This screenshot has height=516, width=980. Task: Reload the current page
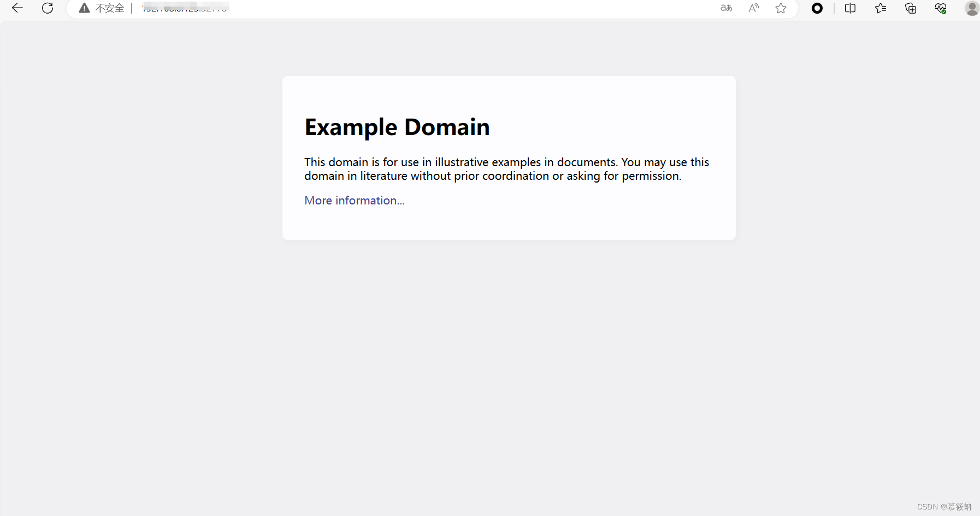click(48, 8)
